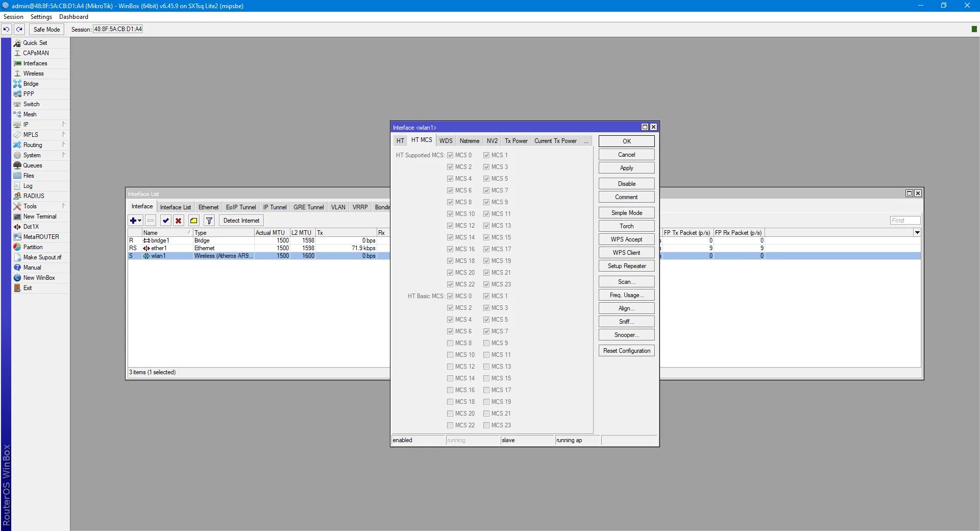Click the Redo arrow icon in toolbar

[19, 29]
